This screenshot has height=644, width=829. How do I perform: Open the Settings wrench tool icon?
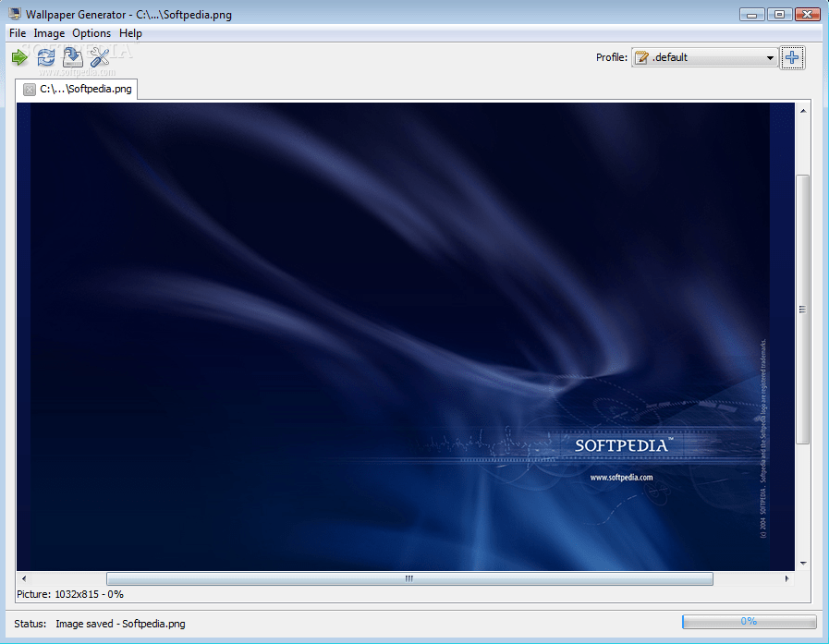click(x=99, y=57)
